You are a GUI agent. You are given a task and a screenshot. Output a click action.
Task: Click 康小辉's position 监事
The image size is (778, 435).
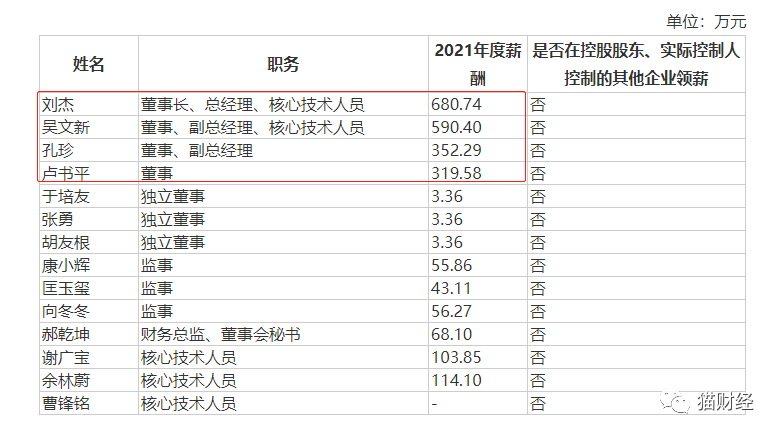[156, 266]
